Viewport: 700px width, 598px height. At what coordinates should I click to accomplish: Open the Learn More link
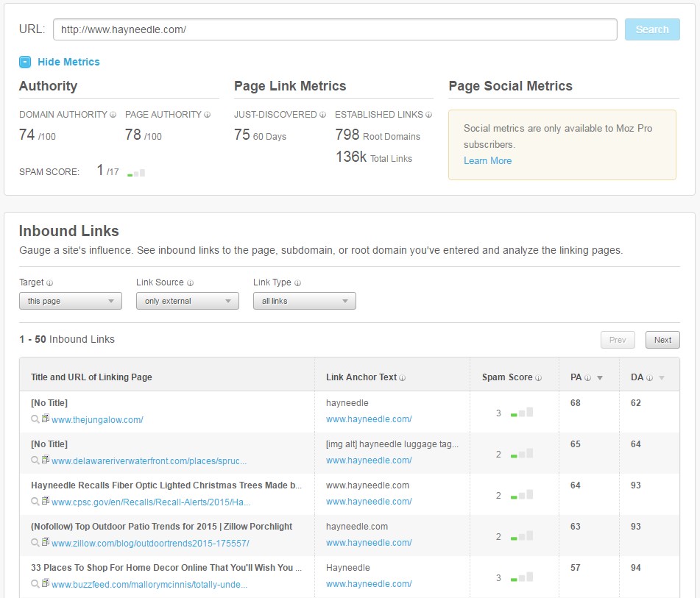pyautogui.click(x=487, y=160)
